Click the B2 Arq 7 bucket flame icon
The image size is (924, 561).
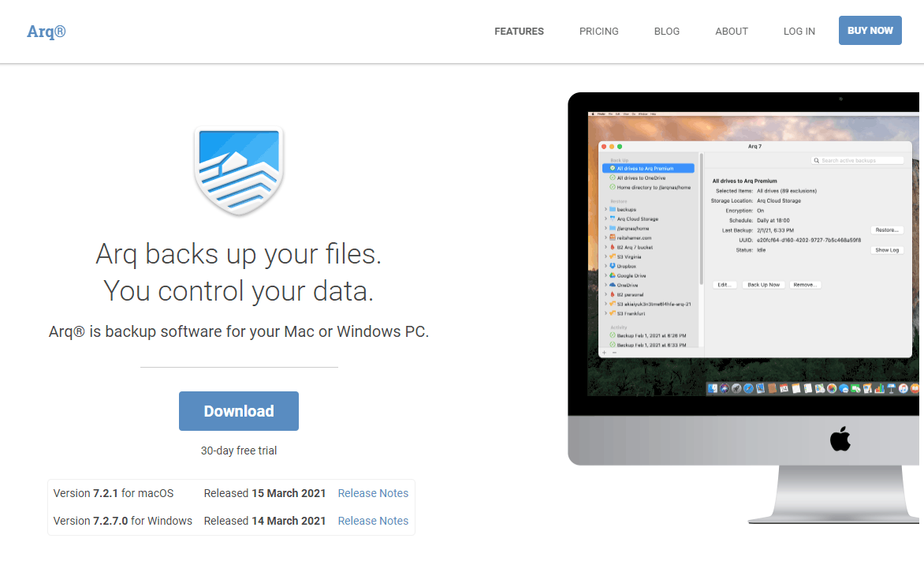(612, 247)
